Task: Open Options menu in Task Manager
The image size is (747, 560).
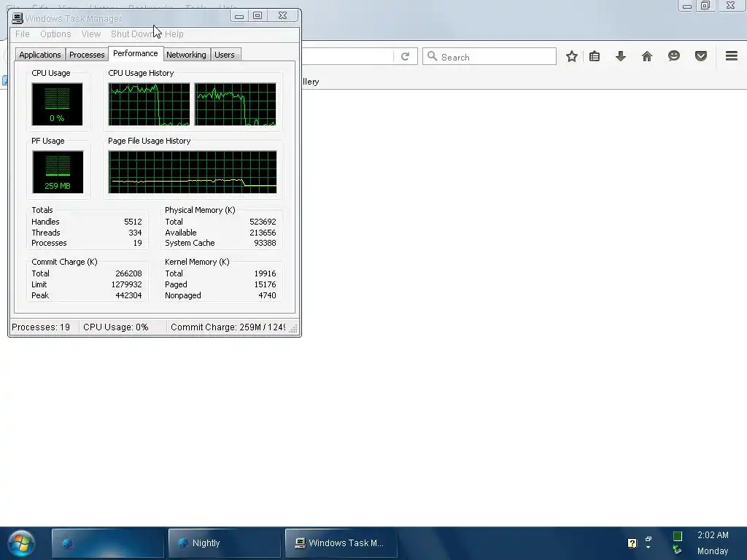Action: [x=55, y=34]
